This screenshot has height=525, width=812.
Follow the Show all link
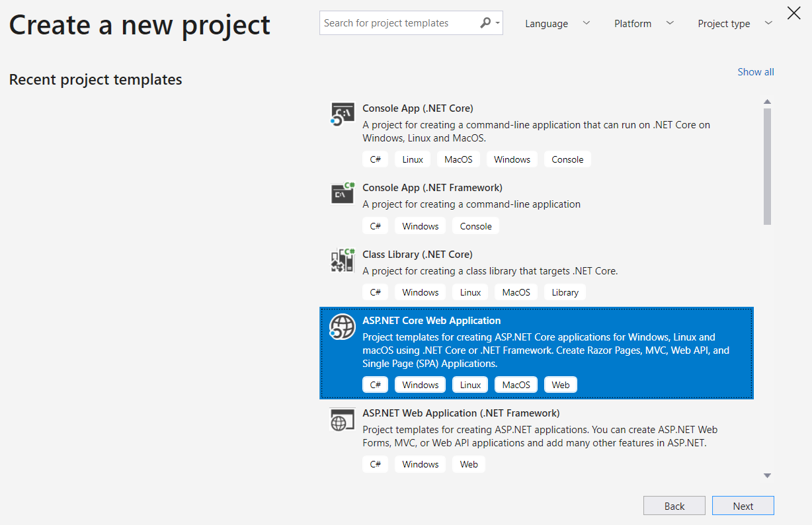pyautogui.click(x=755, y=72)
